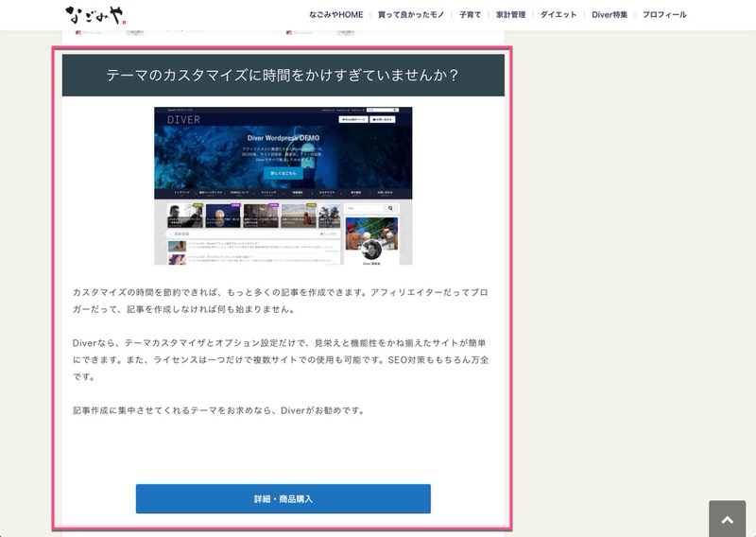Click the テーマのカスタマイズ heading banner
The height and width of the screenshot is (537, 756).
(x=283, y=76)
